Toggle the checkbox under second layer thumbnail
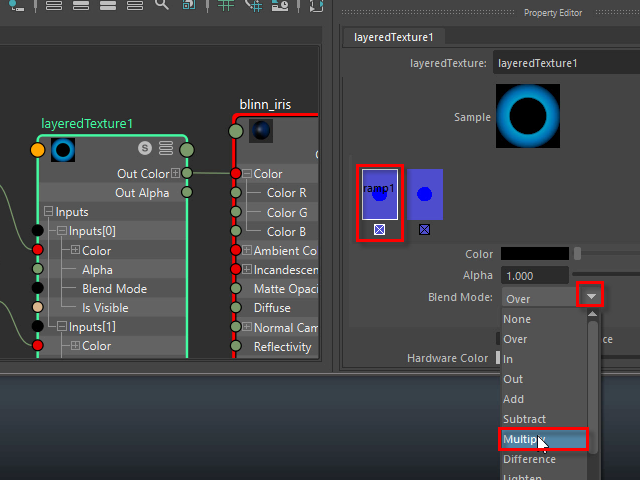This screenshot has width=640, height=480. click(x=424, y=230)
